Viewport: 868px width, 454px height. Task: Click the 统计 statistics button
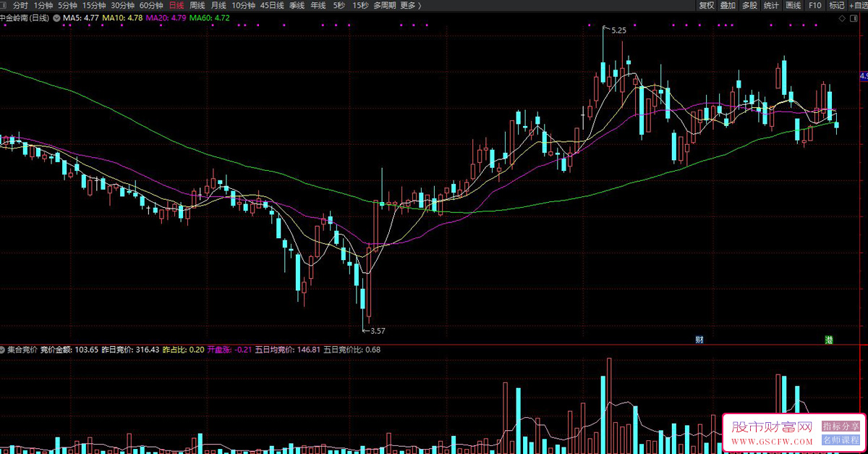pyautogui.click(x=772, y=5)
